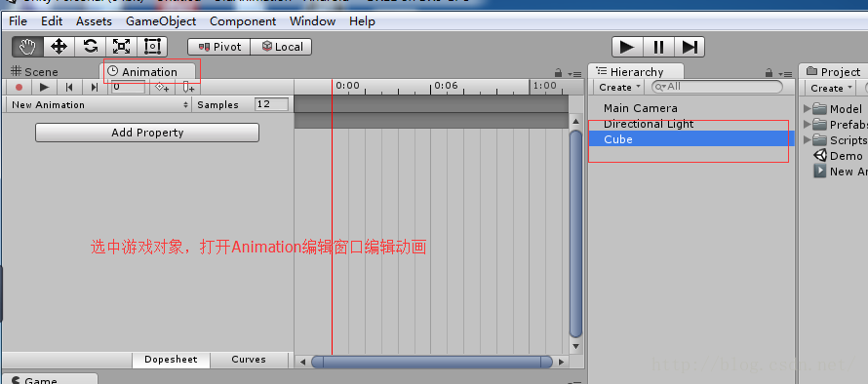This screenshot has width=868, height=384.
Task: Select the Demo scene asset
Action: pyautogui.click(x=838, y=156)
